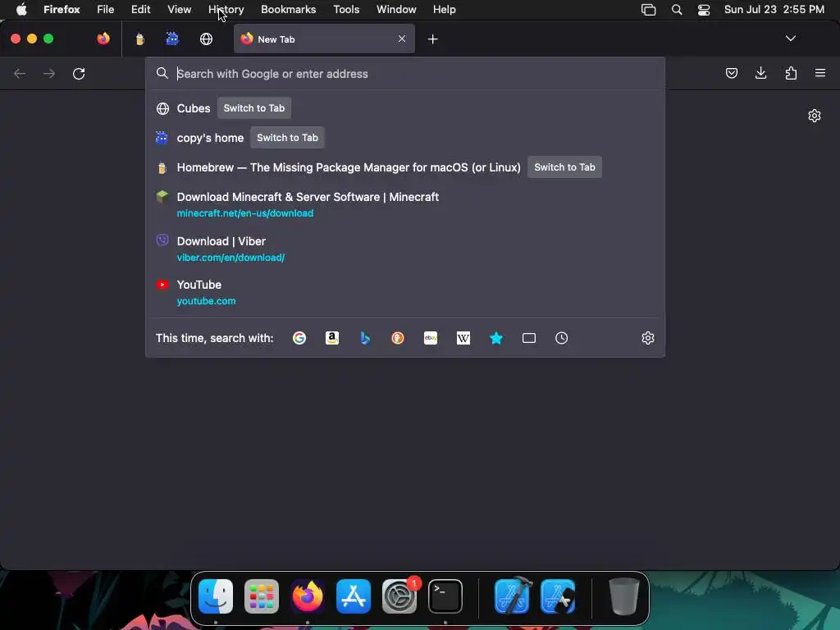Close the New Tab tab
The height and width of the screenshot is (630, 840).
pyautogui.click(x=402, y=39)
